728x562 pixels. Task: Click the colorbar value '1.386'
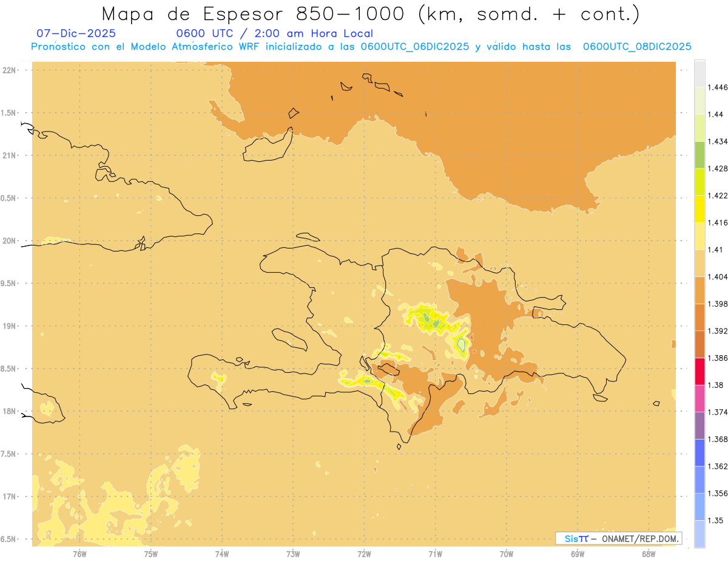coord(718,358)
